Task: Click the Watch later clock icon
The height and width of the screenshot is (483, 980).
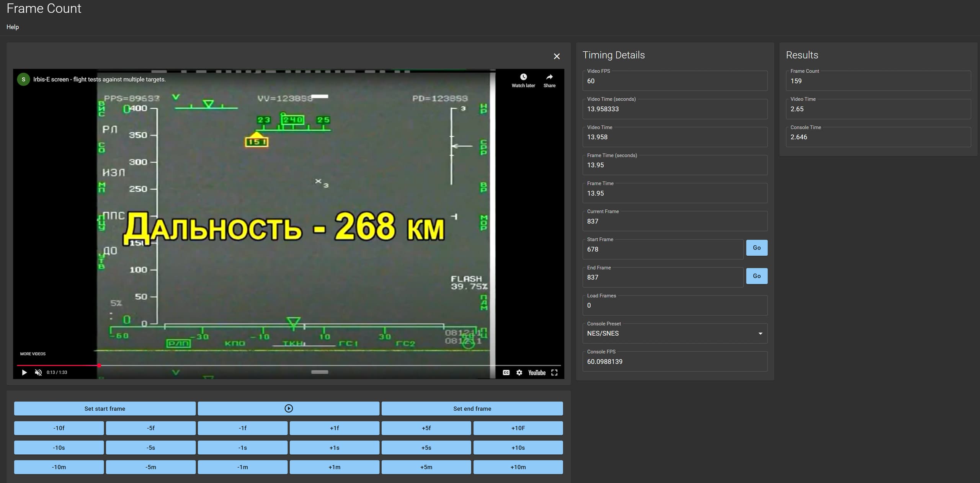Action: click(x=523, y=77)
